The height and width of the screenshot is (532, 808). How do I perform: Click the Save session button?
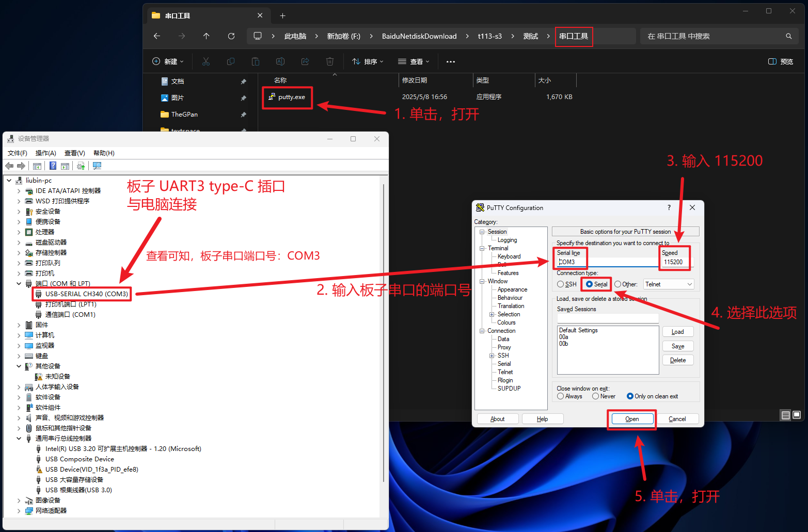[678, 346]
